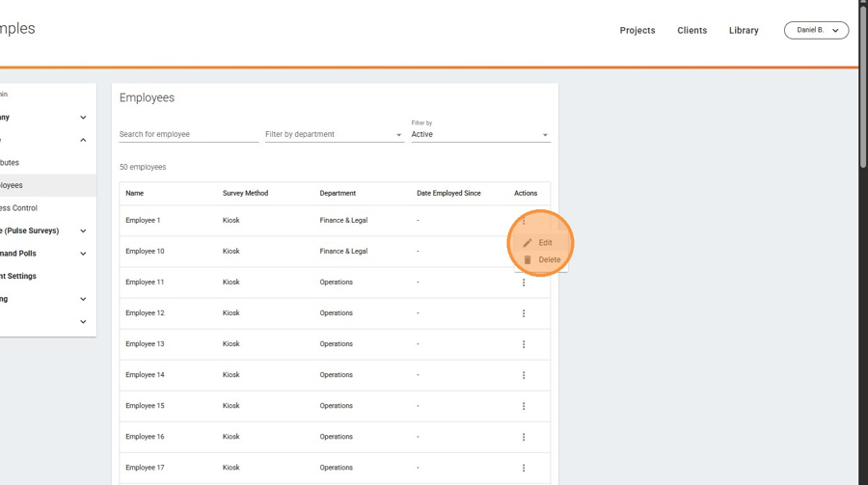This screenshot has height=485, width=868.
Task: Click the Survey Method column header
Action: 245,193
